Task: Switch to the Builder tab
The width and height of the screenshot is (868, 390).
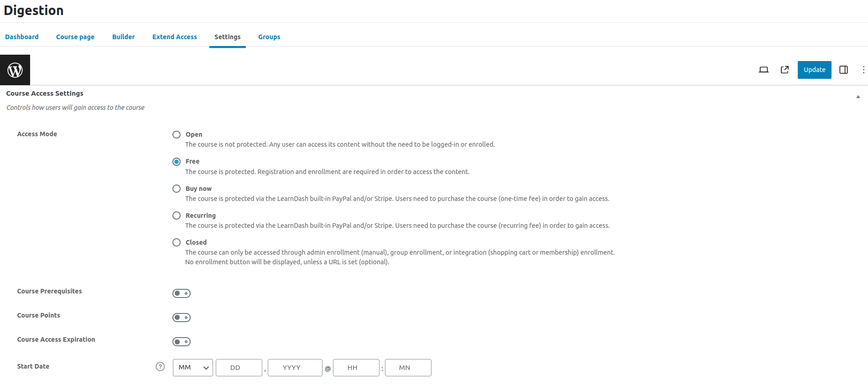Action: (x=123, y=37)
